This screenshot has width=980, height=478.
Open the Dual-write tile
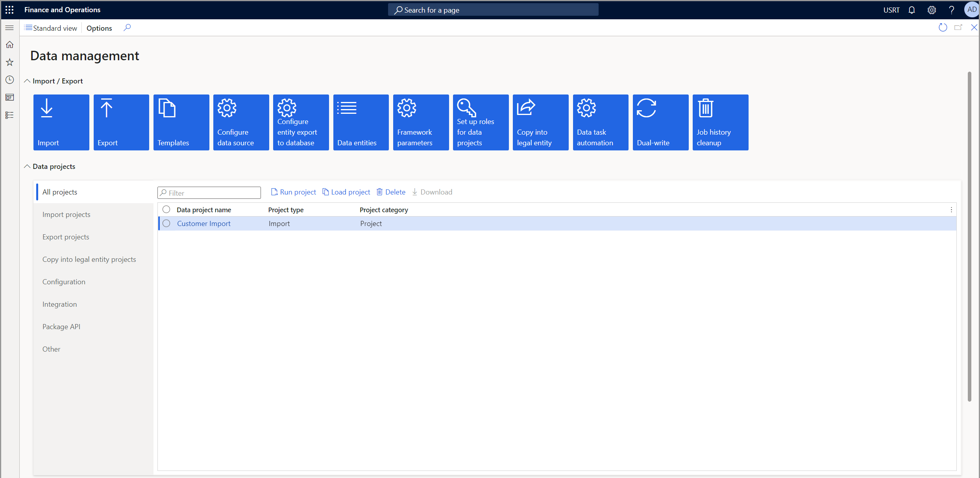pos(660,122)
